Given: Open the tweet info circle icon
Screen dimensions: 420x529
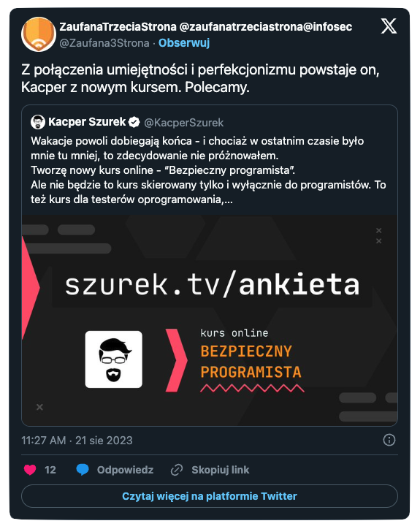Looking at the screenshot, I should click(389, 440).
